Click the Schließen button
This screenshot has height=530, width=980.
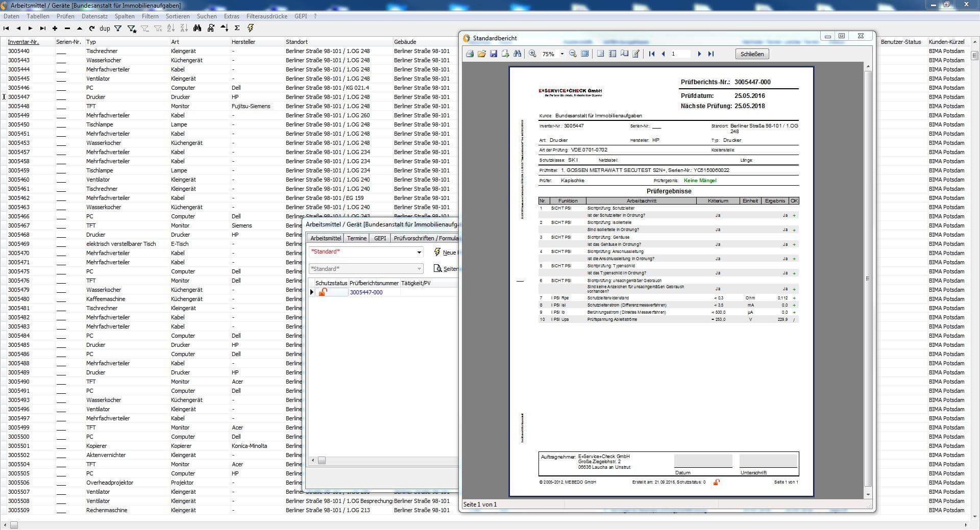point(752,54)
